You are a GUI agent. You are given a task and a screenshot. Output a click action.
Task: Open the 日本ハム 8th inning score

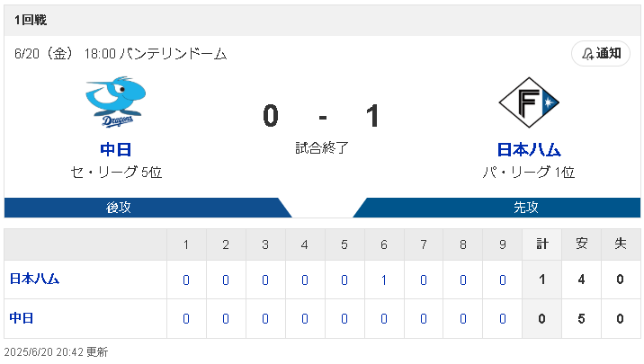[x=463, y=280]
